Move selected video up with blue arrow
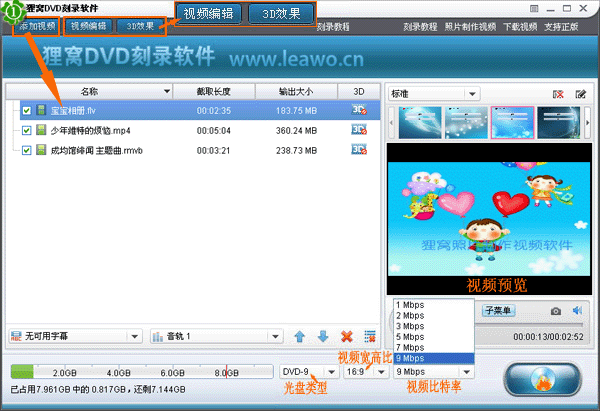600x411 pixels. tap(300, 337)
